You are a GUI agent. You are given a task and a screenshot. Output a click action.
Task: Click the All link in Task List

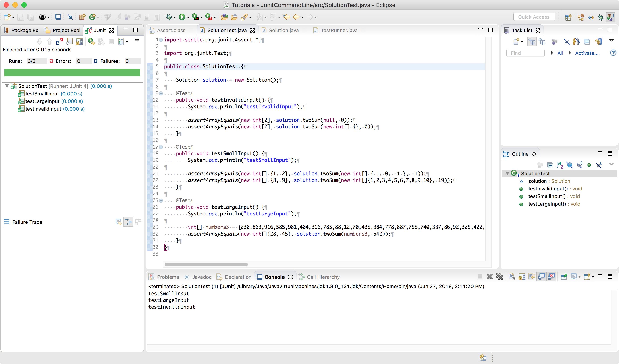(x=560, y=53)
